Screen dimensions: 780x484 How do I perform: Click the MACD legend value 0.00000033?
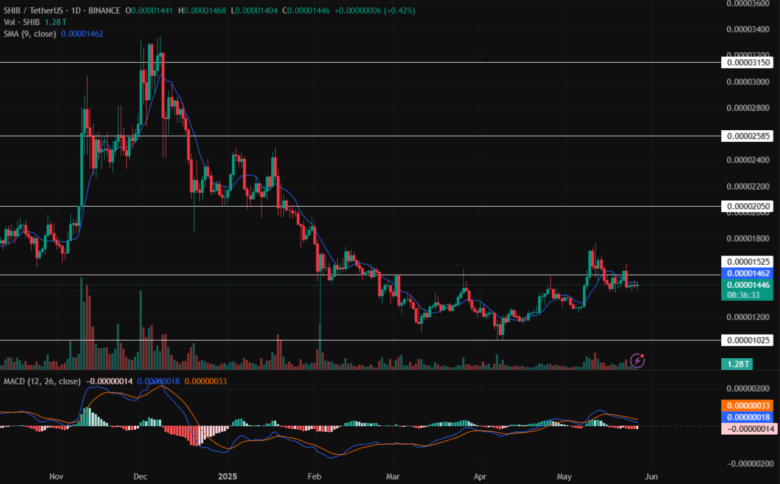[205, 381]
